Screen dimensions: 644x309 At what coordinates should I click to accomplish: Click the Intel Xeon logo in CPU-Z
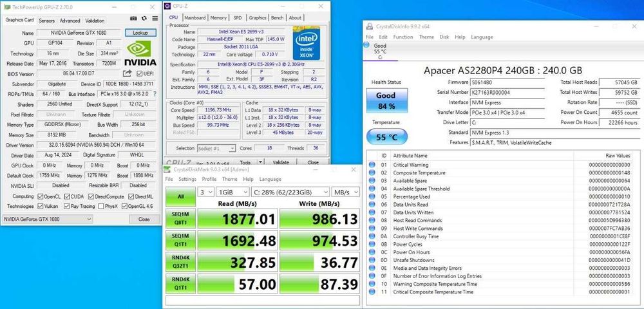pos(307,44)
